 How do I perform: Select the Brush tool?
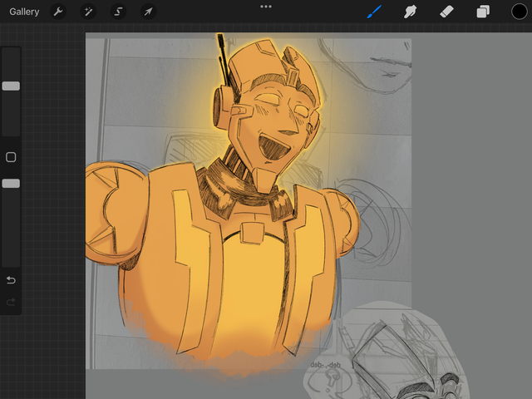(374, 12)
